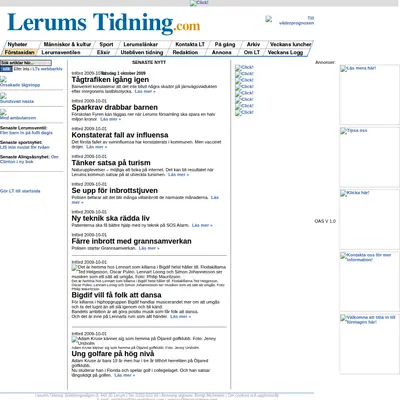400x400 pixels.
Task: Open the weather forecast icon
Action: pos(269,19)
